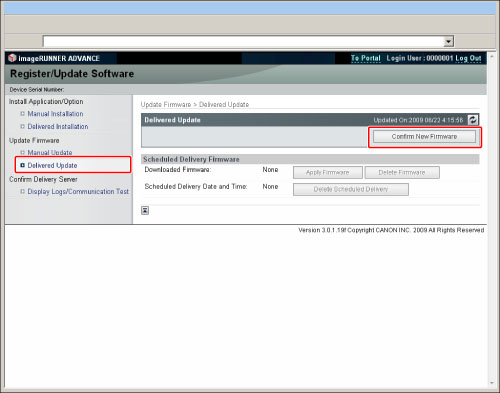500x393 pixels.
Task: Open Display Logs/Communication Test link
Action: [x=78, y=191]
